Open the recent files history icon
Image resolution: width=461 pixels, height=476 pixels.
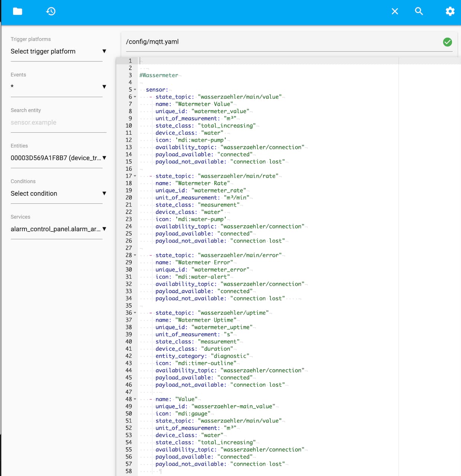51,12
